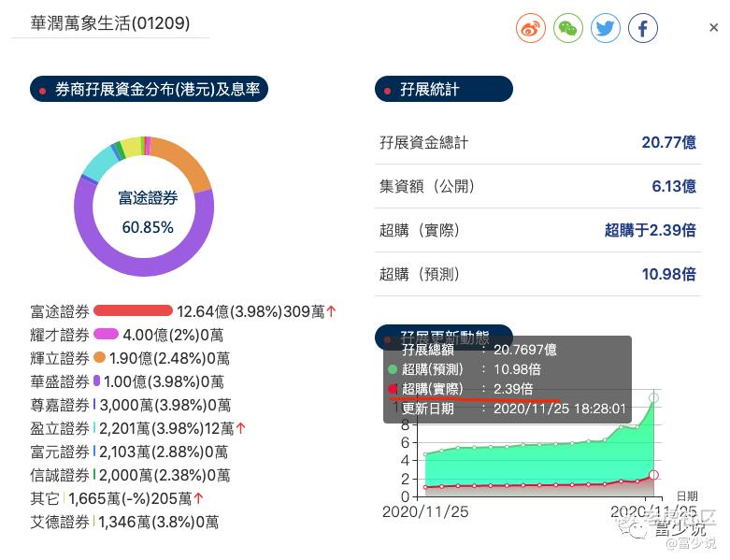Click the red bar for 富途證券
730x560 pixels.
[133, 310]
